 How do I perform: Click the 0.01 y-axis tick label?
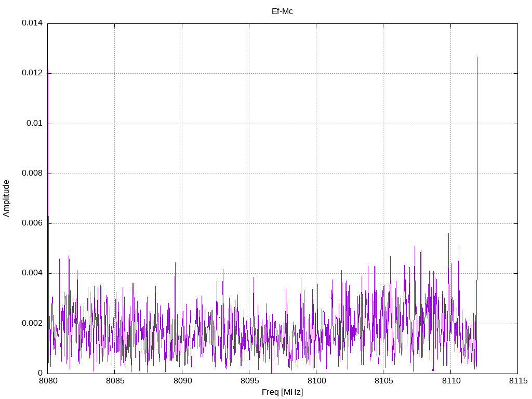click(34, 123)
